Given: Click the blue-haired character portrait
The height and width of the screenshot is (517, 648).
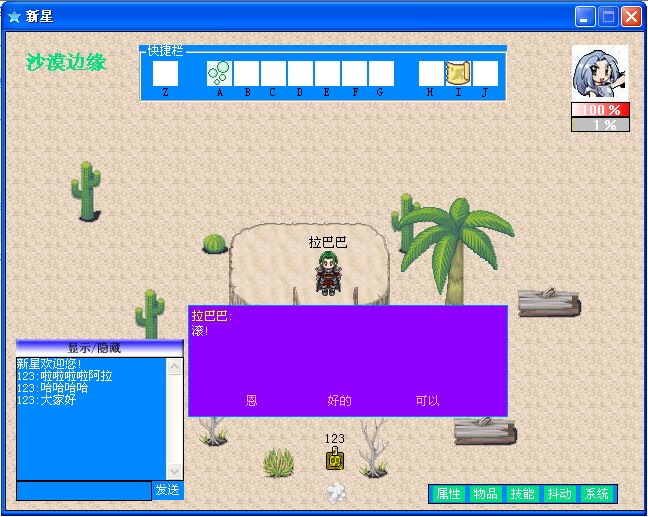Looking at the screenshot, I should [x=600, y=72].
